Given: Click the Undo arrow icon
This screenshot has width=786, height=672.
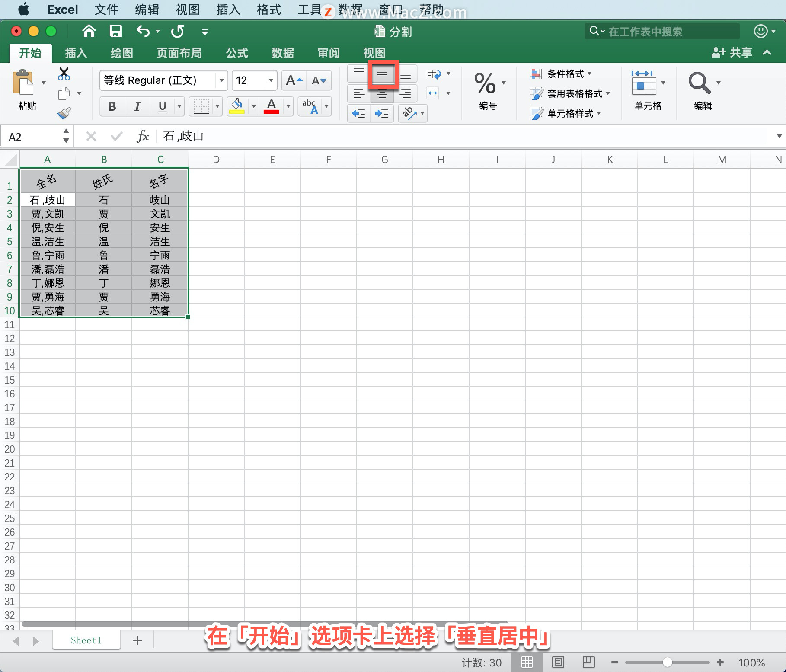Looking at the screenshot, I should click(x=143, y=31).
